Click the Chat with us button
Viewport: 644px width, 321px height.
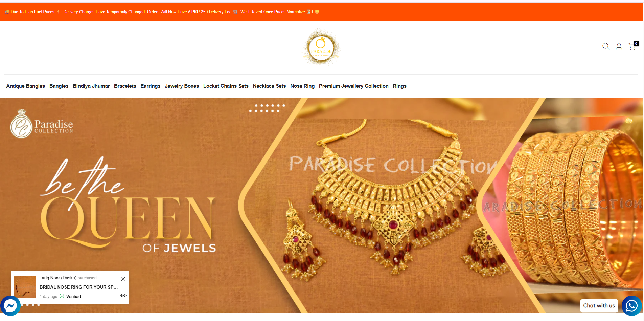[599, 306]
